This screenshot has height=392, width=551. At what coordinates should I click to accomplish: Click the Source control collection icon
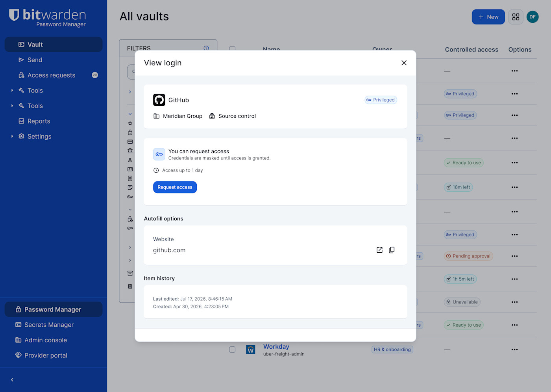(x=212, y=116)
